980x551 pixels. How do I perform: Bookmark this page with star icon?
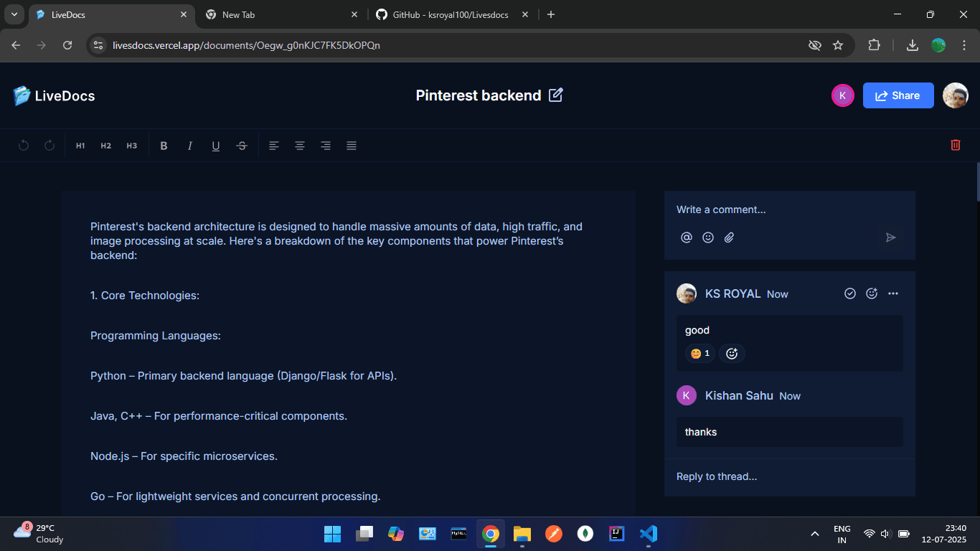coord(838,45)
